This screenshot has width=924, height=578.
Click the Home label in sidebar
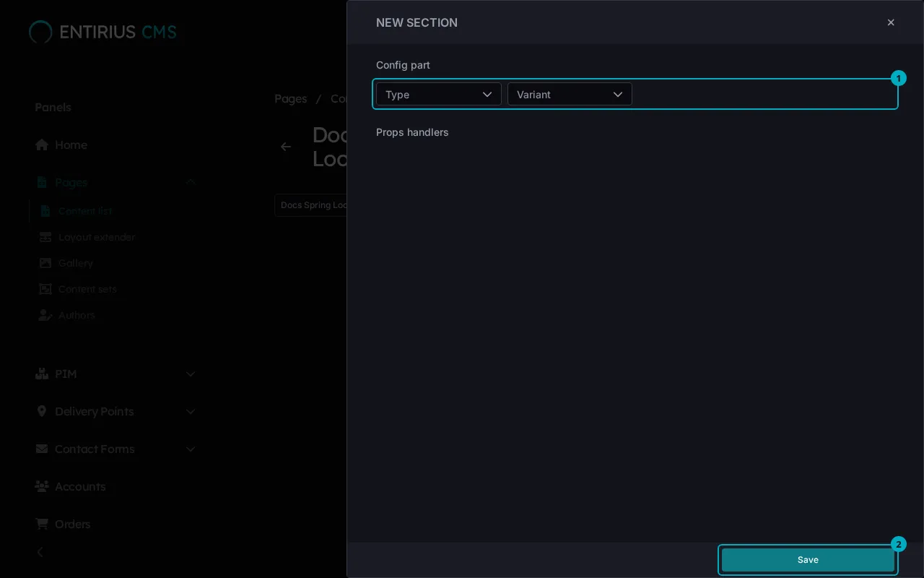71,144
